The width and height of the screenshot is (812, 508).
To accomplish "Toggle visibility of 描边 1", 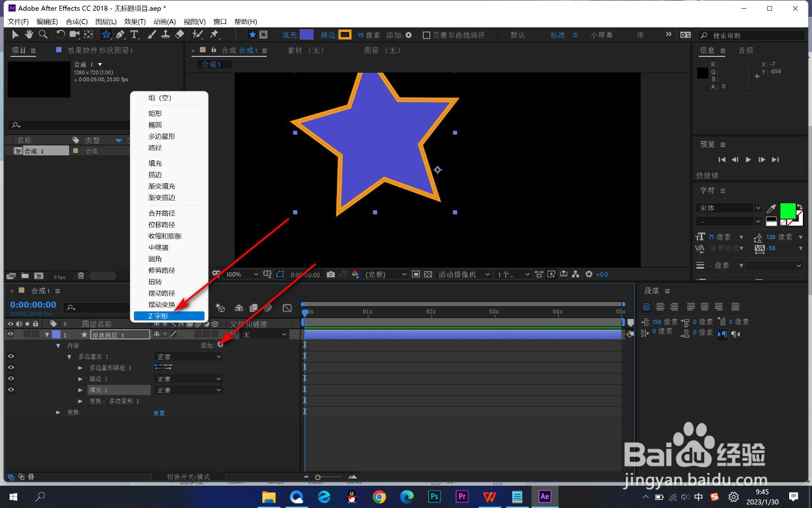I will pyautogui.click(x=11, y=379).
